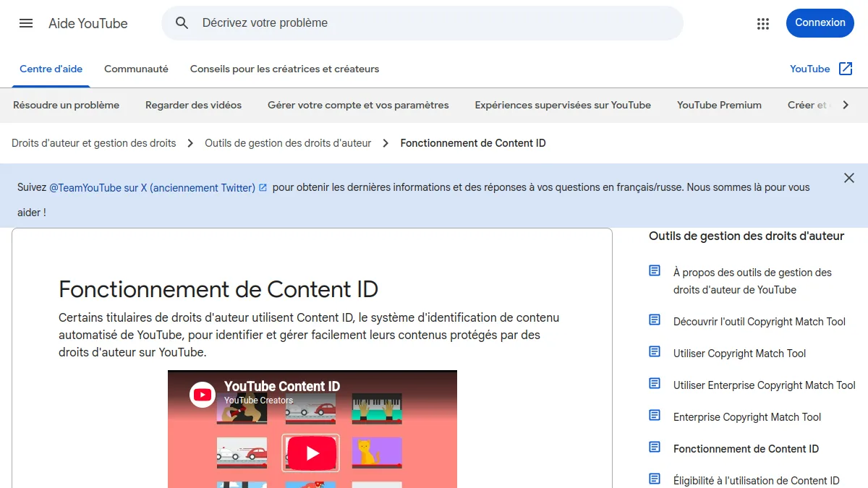This screenshot has width=868, height=488.
Task: Play the YouTube Content ID video
Action: click(x=312, y=453)
